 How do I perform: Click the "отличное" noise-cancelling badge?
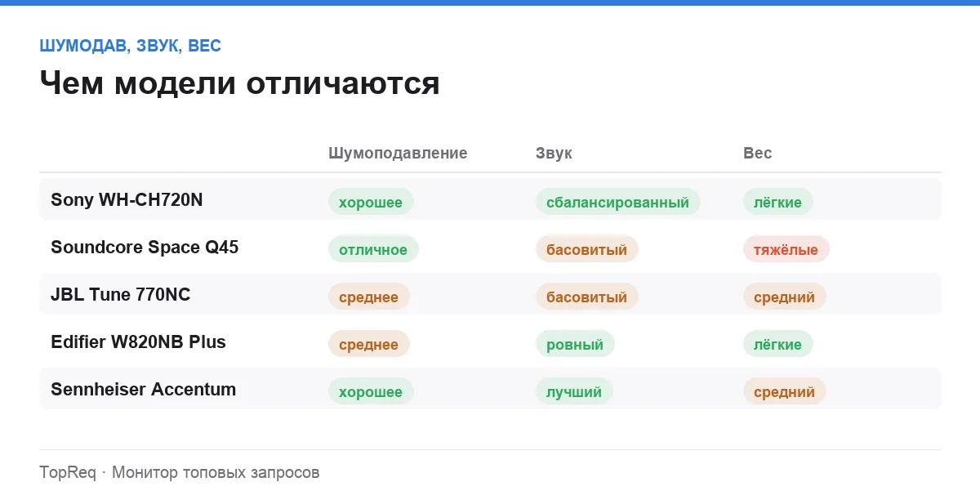[373, 249]
